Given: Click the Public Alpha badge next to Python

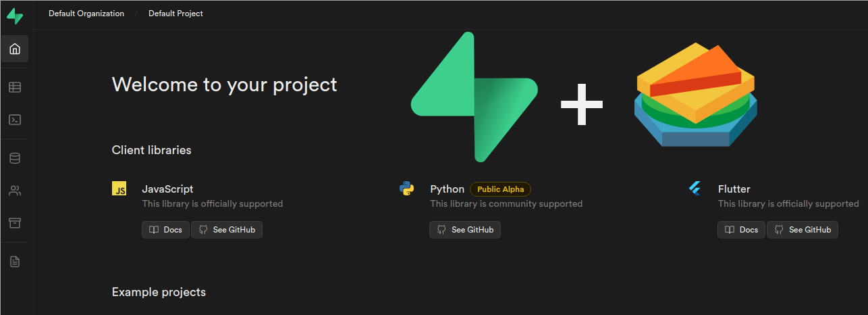Looking at the screenshot, I should [500, 189].
